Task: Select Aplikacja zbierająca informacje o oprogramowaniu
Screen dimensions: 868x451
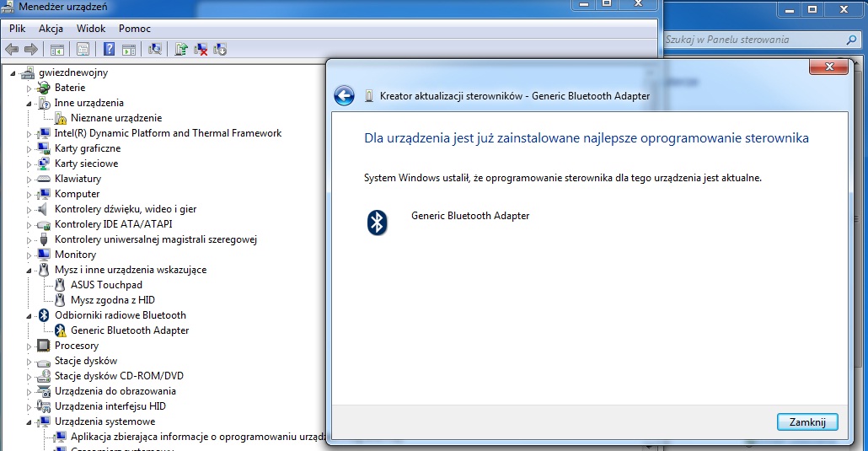Action: click(x=198, y=437)
